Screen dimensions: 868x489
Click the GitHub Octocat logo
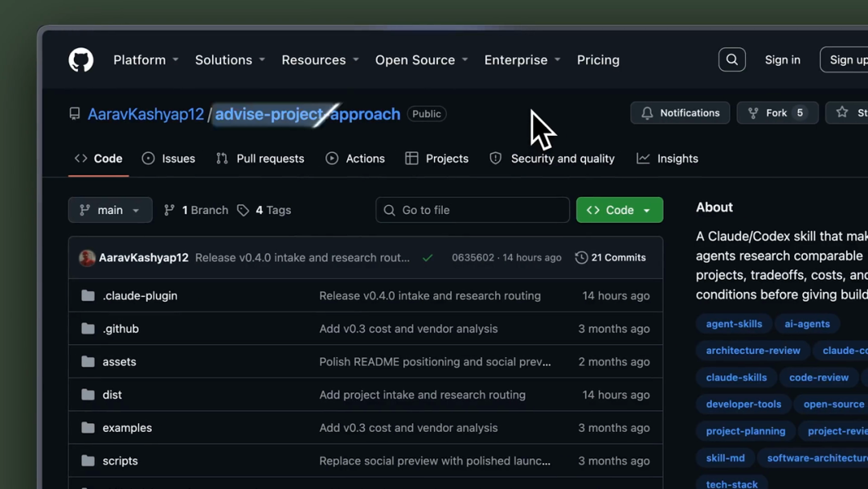81,60
